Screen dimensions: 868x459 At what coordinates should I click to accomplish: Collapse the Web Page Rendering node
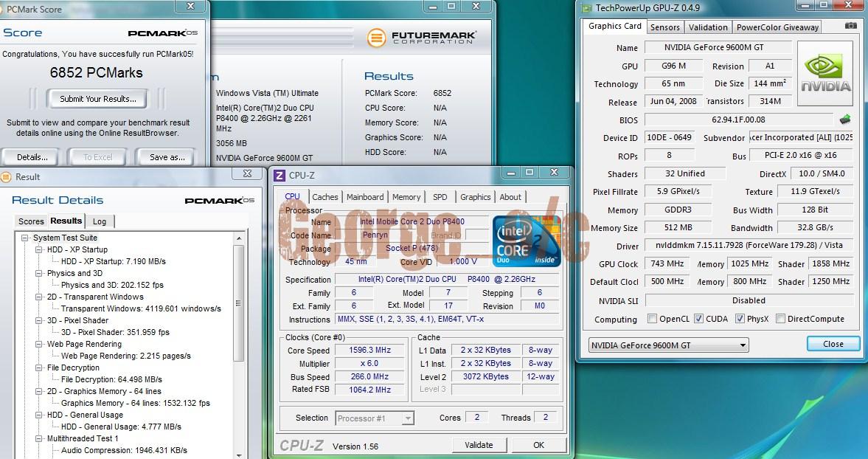pyautogui.click(x=39, y=344)
